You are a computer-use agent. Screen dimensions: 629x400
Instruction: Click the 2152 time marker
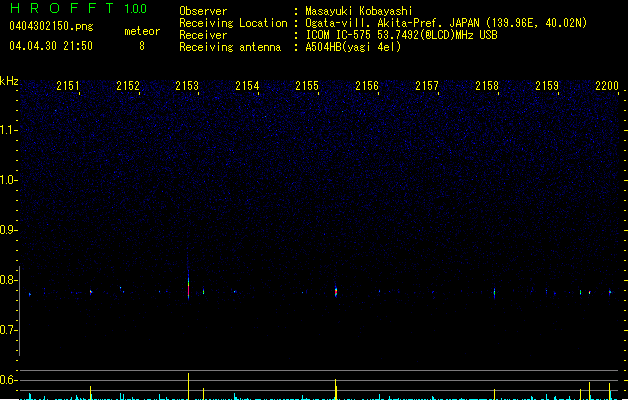(128, 85)
